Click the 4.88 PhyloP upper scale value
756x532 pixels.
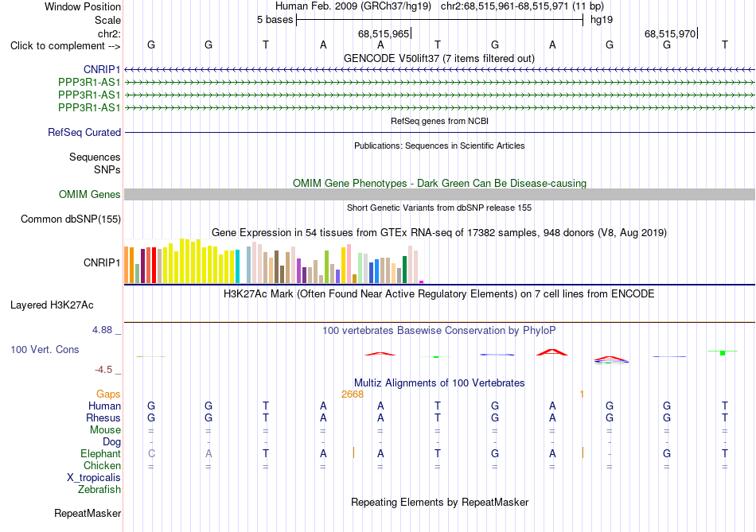tap(102, 330)
